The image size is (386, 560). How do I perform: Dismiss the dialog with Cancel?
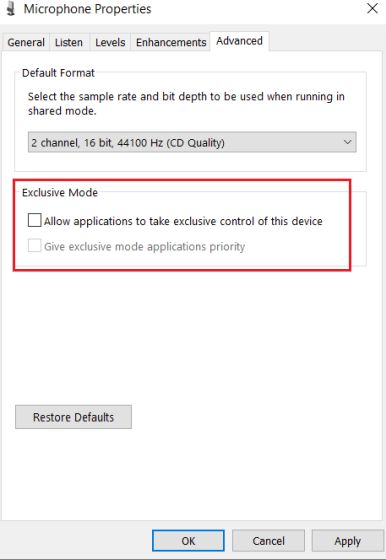[268, 541]
